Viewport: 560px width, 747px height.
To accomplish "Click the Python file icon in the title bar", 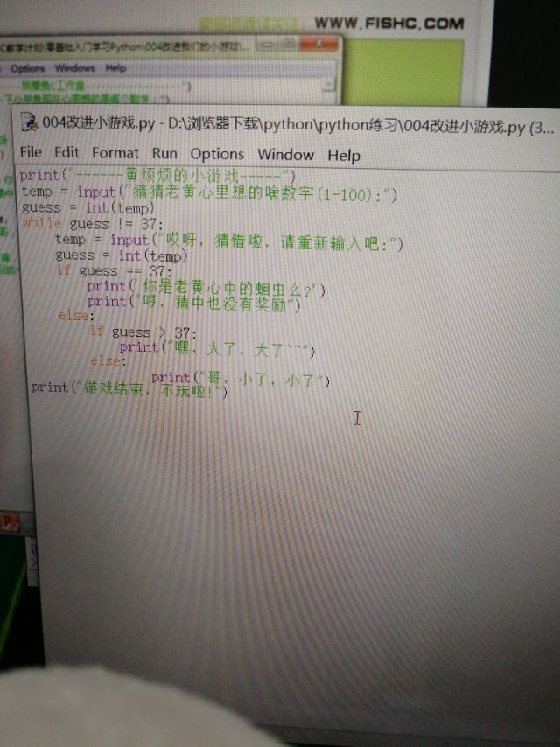I will pos(30,122).
